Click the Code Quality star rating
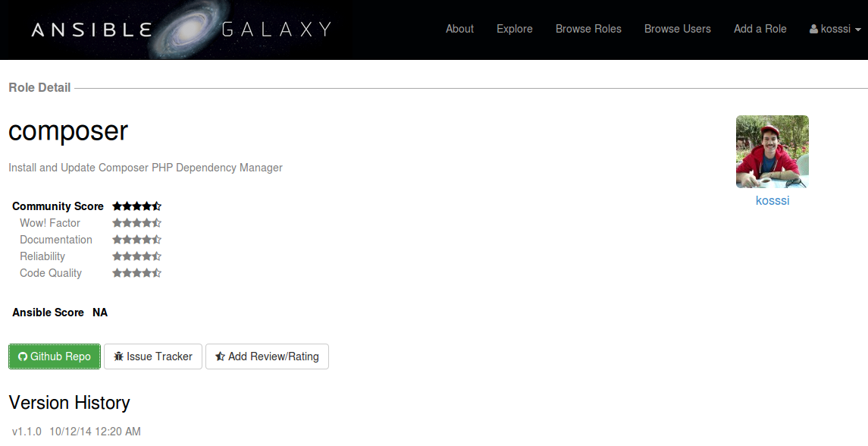Image resolution: width=868 pixels, height=446 pixels. click(x=136, y=272)
